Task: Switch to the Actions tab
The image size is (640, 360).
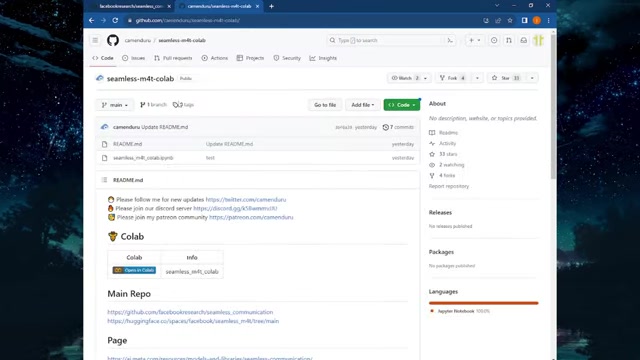Action: click(x=215, y=58)
